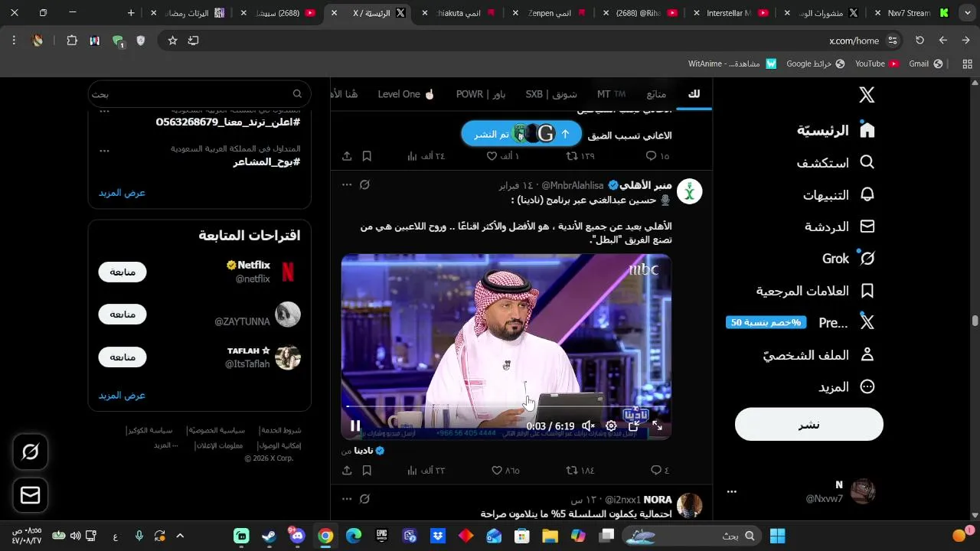This screenshot has height=551, width=980.
Task: Bookmark the post about الاغاني
Action: tap(367, 156)
